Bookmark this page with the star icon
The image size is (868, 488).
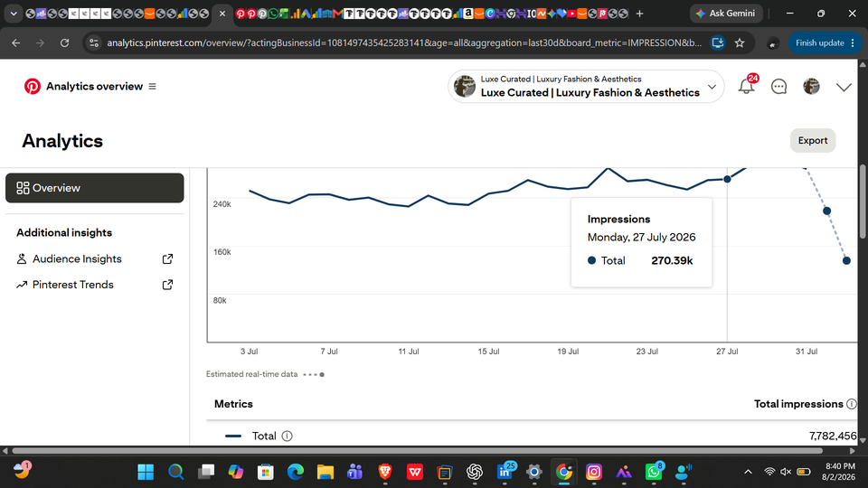tap(740, 42)
